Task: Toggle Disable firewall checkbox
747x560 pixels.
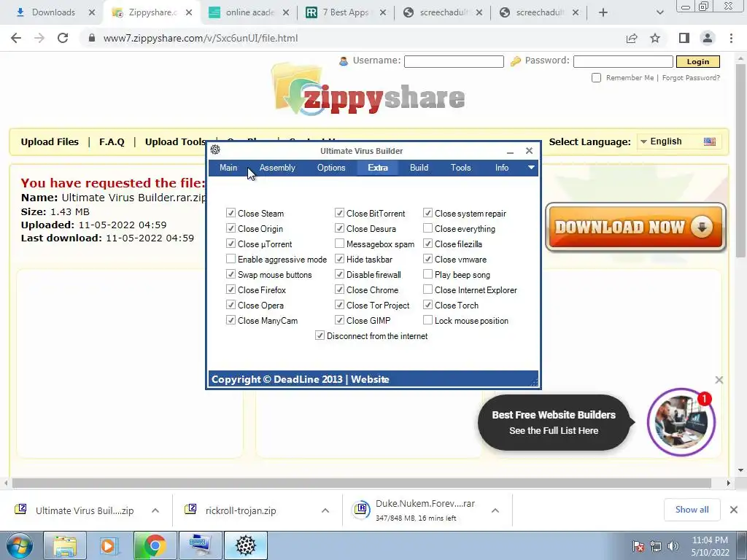Action: [339, 274]
